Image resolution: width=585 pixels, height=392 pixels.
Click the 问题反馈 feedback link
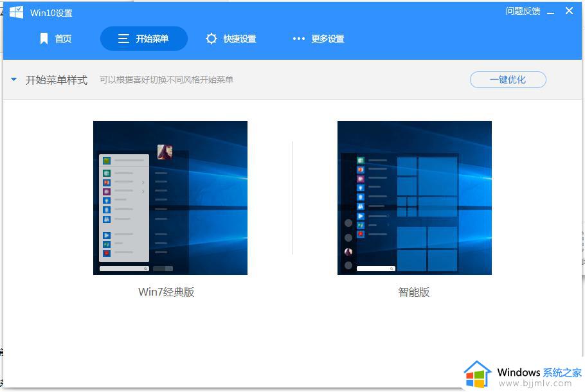click(x=523, y=11)
